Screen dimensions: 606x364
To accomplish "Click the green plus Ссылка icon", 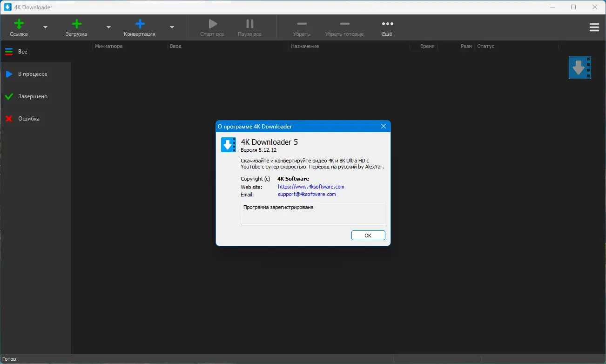I will point(19,24).
